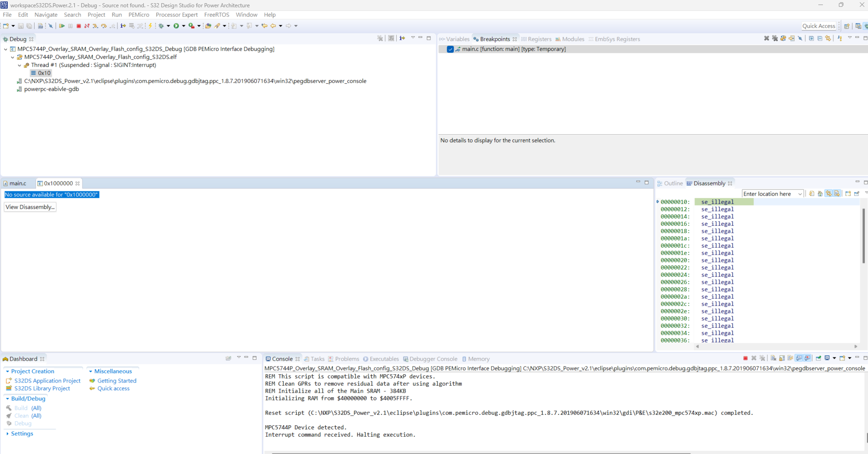868x454 pixels.
Task: Toggle show console on standard output change
Action: tap(799, 358)
